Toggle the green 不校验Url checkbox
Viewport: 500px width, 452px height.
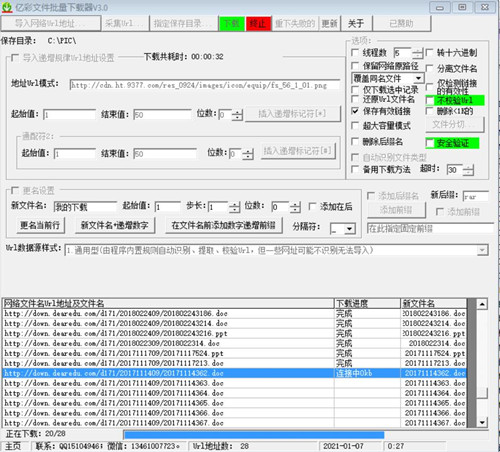tap(430, 100)
